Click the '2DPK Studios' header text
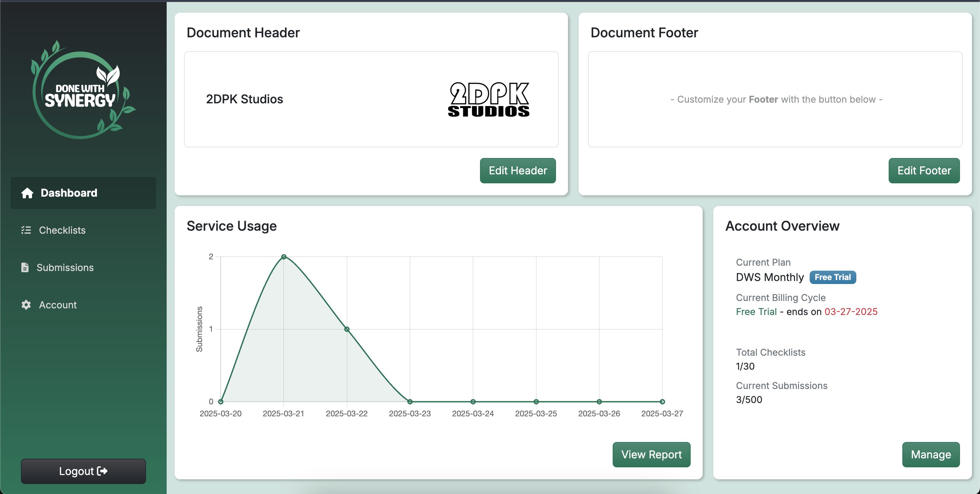Viewport: 980px width, 494px height. 245,99
